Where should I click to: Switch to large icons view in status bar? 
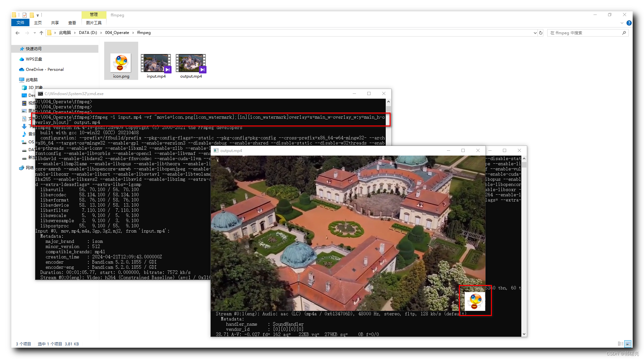pyautogui.click(x=628, y=344)
